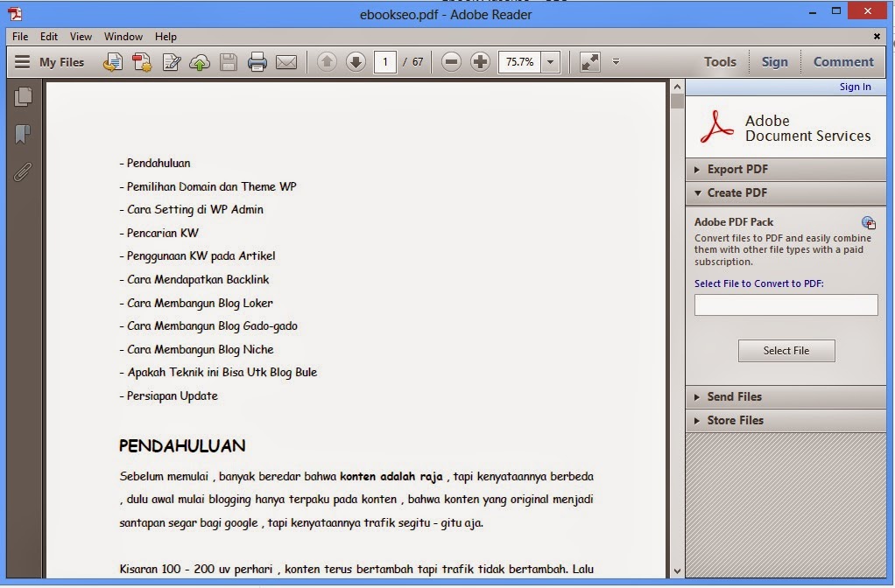Click the Adobe Document Services logo
Image resolution: width=895 pixels, height=588 pixels.
tap(717, 127)
